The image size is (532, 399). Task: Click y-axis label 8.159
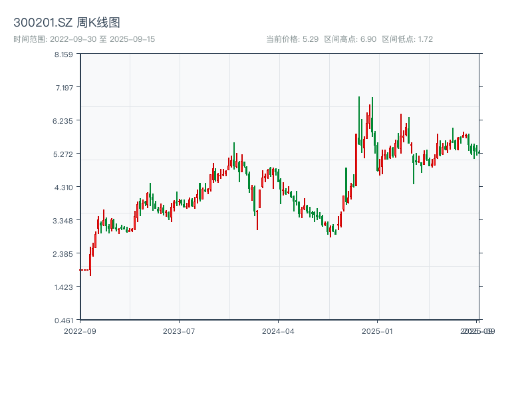pos(63,55)
